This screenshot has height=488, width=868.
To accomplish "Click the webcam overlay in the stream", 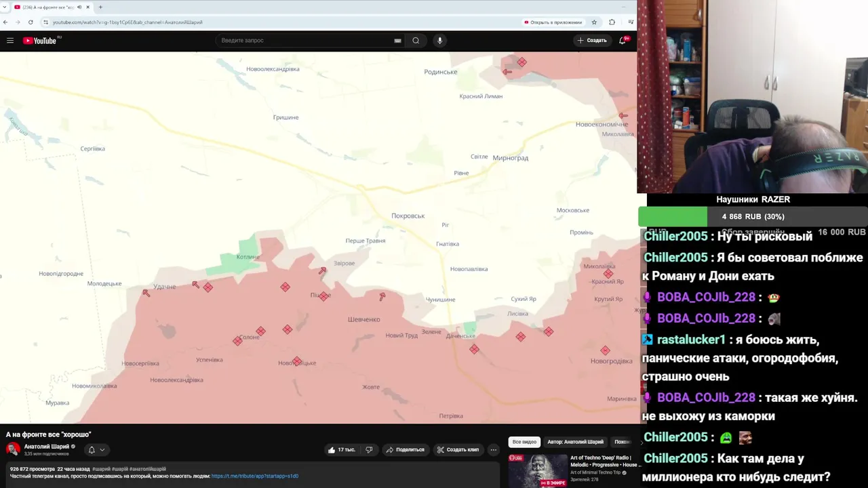I will click(x=753, y=96).
